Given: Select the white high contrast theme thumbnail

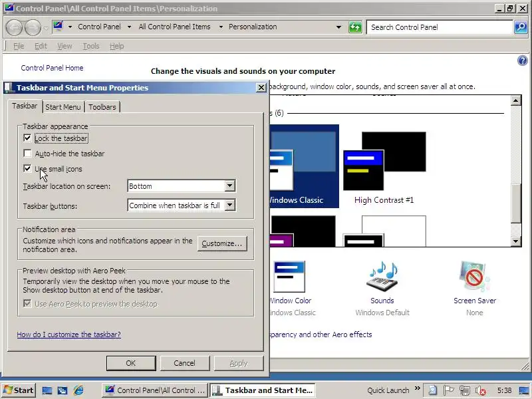Looking at the screenshot, I should pyautogui.click(x=384, y=231).
